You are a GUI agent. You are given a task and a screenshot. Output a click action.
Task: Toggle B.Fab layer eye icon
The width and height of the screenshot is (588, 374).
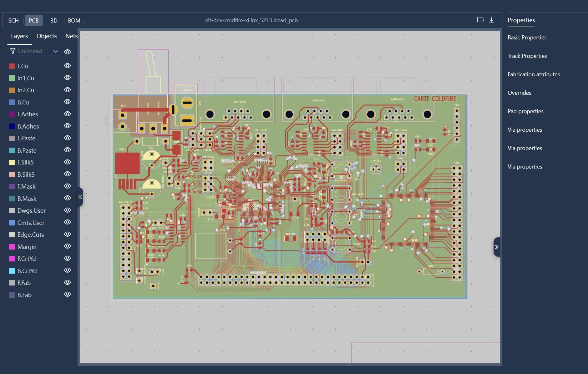[67, 294]
